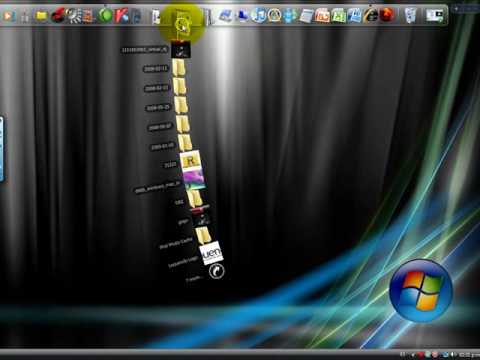Open the folder just above the white 'uen' logo

pos(203,235)
